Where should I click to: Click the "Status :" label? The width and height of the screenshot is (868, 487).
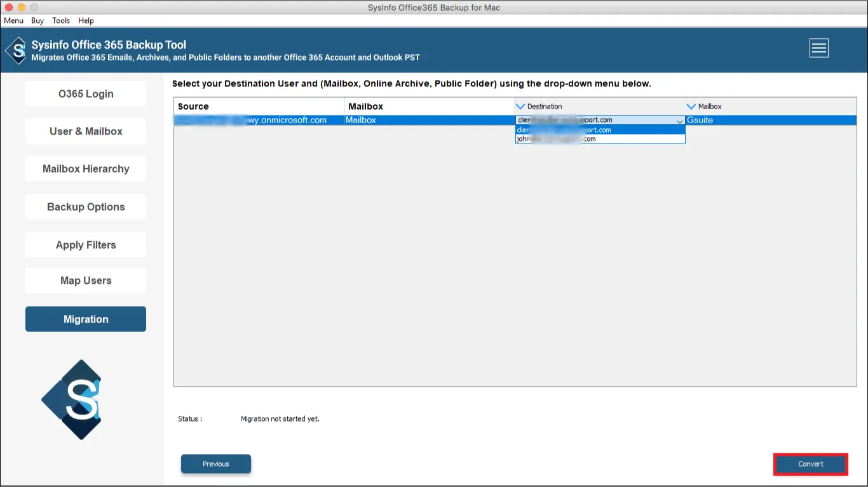(190, 419)
